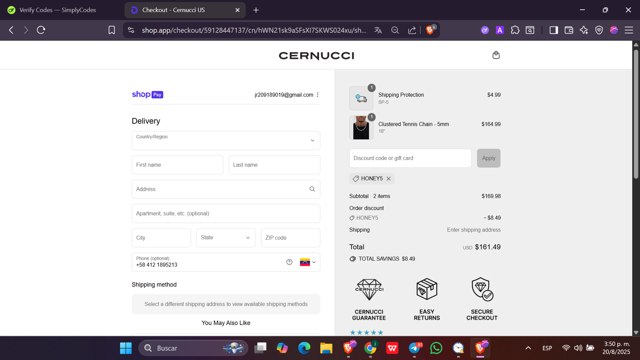
Task: Click the City input field
Action: pos(161,238)
